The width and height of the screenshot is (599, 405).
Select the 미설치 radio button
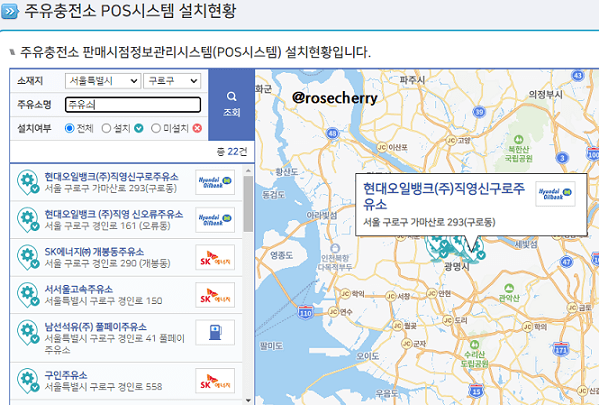coord(155,128)
